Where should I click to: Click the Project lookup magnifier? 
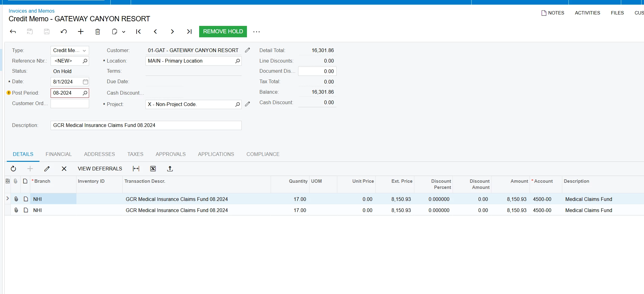pyautogui.click(x=237, y=104)
